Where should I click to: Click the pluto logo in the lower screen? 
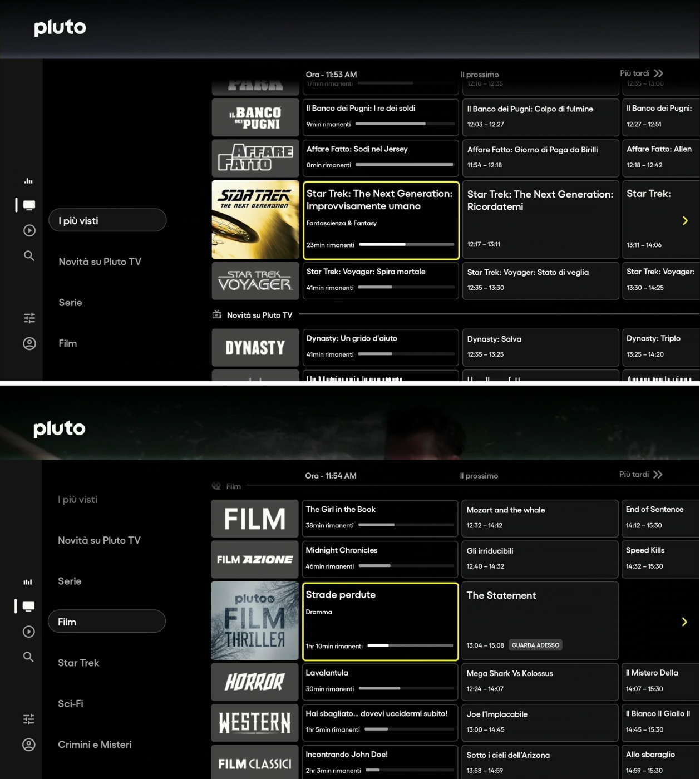pyautogui.click(x=60, y=428)
